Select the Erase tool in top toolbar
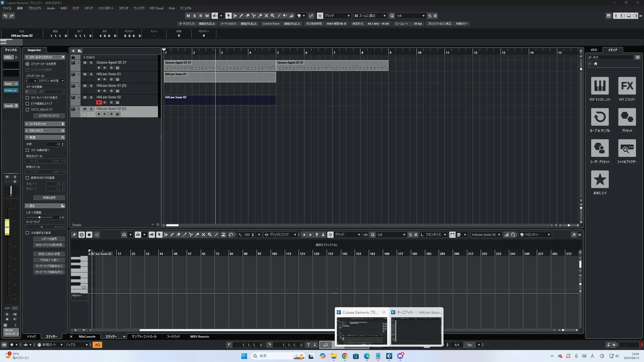Viewport: 644px width, 362px height. (247, 16)
